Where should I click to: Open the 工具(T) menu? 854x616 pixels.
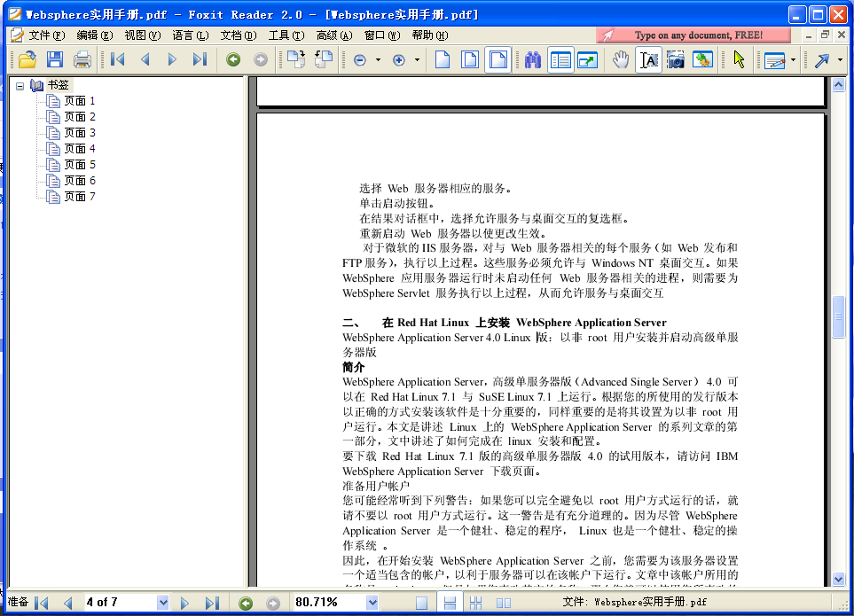coord(286,35)
